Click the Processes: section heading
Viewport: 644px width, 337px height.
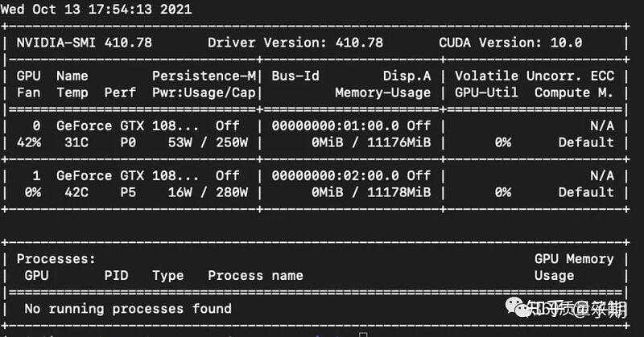click(56, 259)
